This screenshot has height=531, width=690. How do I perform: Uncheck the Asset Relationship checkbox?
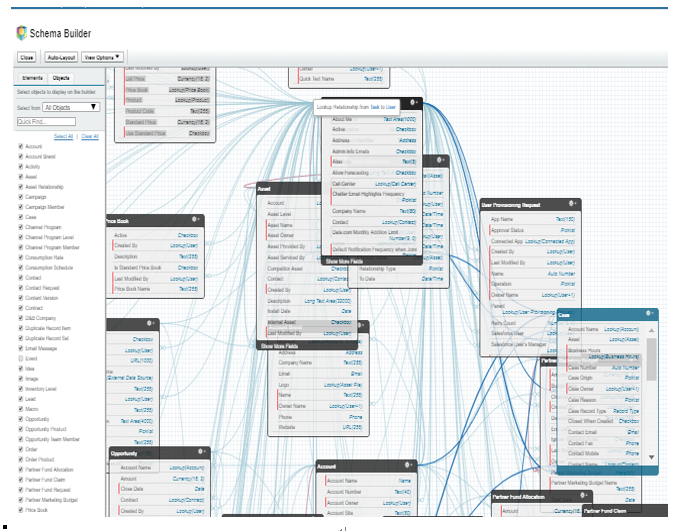point(21,187)
